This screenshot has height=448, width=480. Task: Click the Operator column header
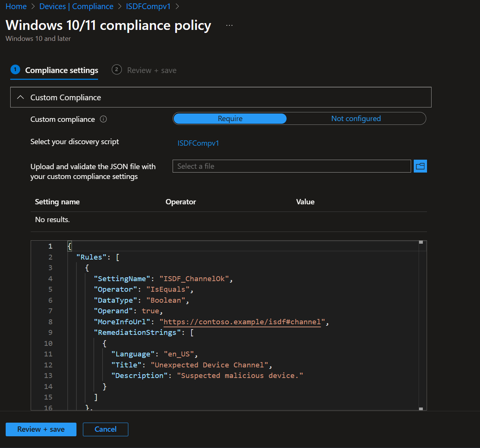pyautogui.click(x=181, y=202)
